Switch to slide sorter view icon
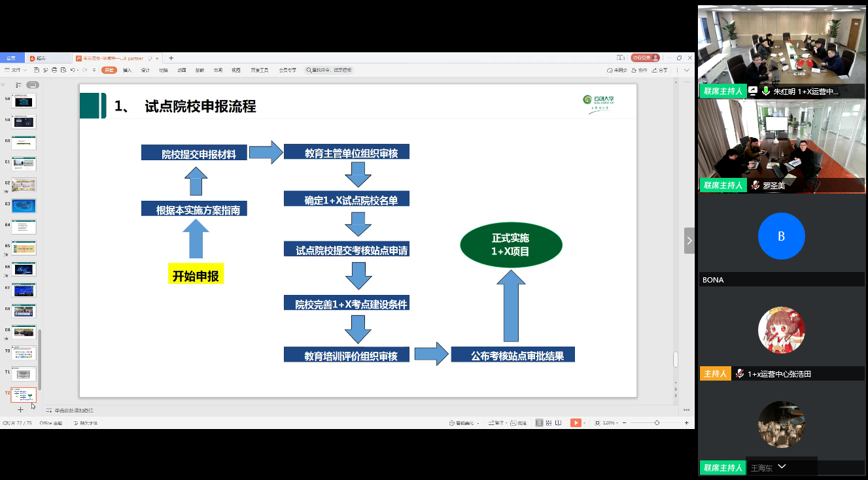This screenshot has width=868, height=480. (x=549, y=423)
